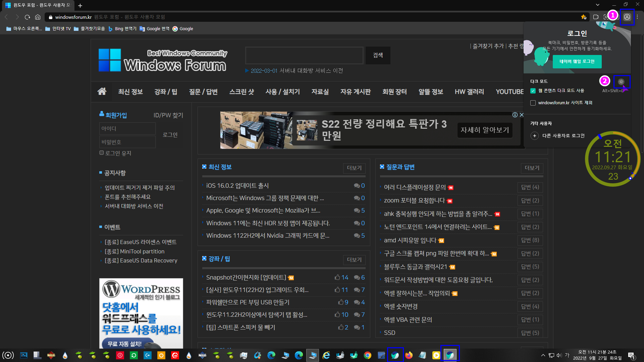
Task: Click the browser back arrow
Action: (6, 17)
